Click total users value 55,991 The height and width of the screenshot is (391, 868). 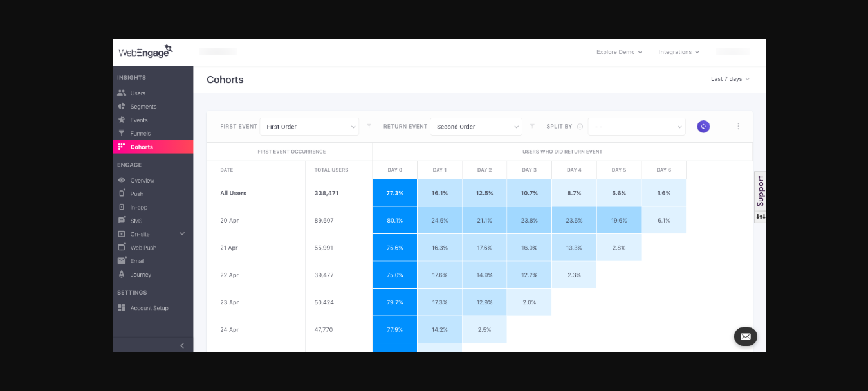(x=324, y=248)
